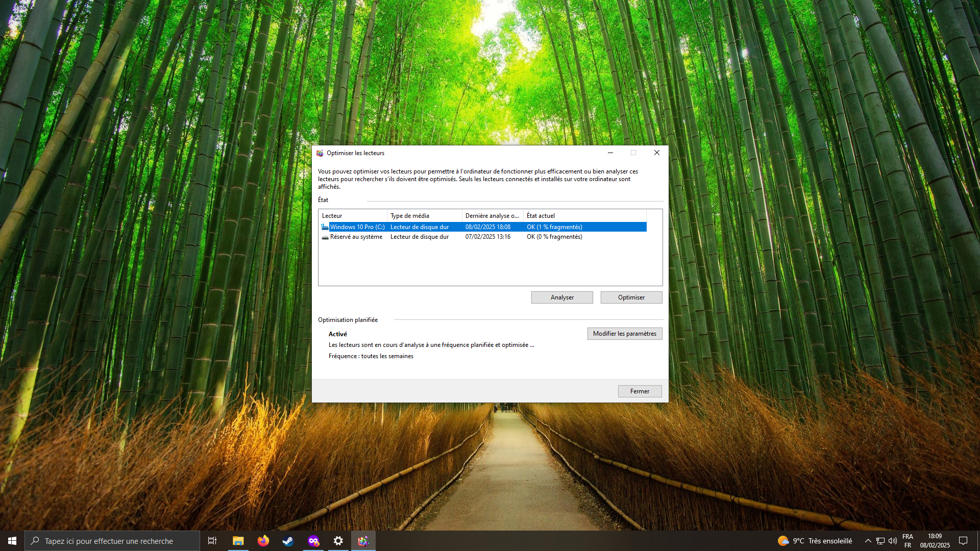
Task: Click Lecteur de disque dur in Windows row
Action: tap(420, 227)
